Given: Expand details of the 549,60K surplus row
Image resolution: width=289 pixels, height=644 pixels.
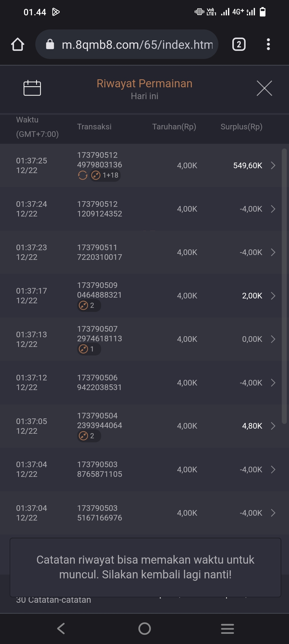Looking at the screenshot, I should 273,166.
